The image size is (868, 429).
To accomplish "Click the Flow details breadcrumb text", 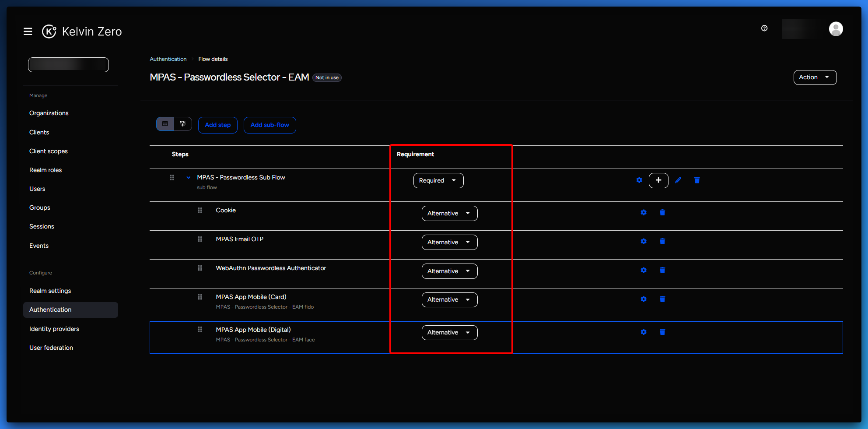I will coord(213,59).
